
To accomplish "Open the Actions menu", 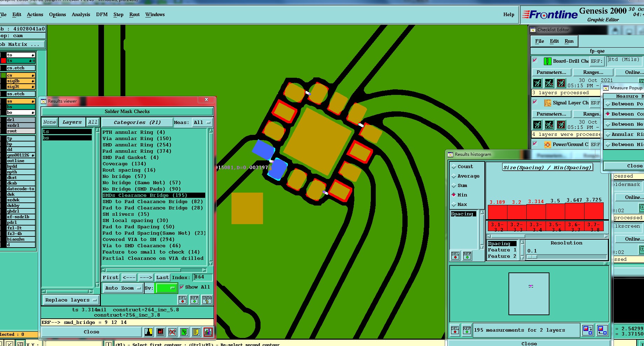I will (35, 14).
